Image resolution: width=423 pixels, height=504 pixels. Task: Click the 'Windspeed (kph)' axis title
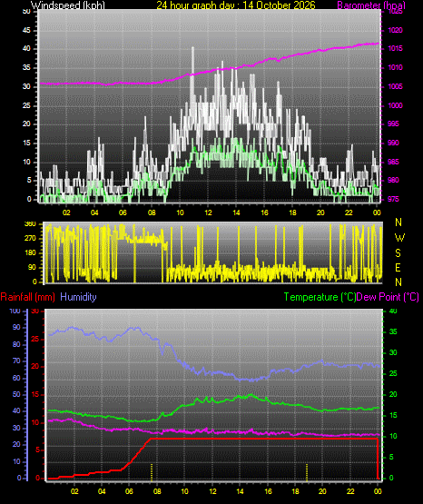point(68,5)
